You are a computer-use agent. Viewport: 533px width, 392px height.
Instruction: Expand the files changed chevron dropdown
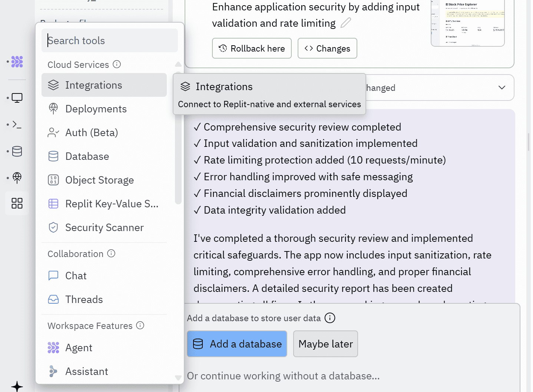[501, 88]
